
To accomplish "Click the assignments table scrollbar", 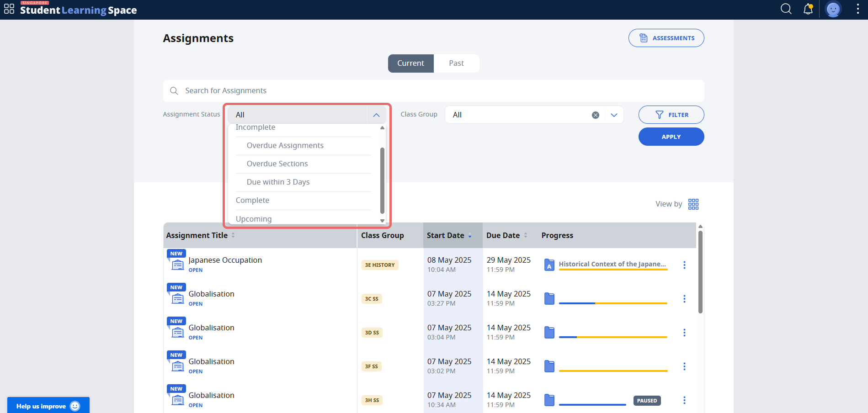I will (x=700, y=272).
